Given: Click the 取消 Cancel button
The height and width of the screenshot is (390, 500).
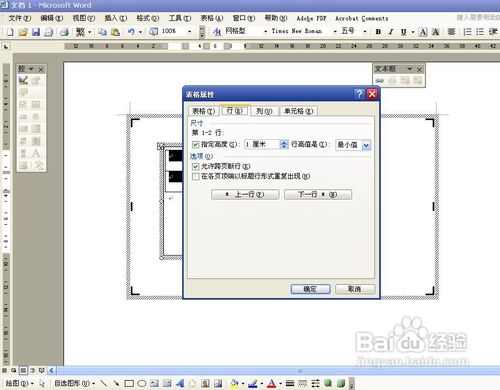Looking at the screenshot, I should tap(355, 289).
